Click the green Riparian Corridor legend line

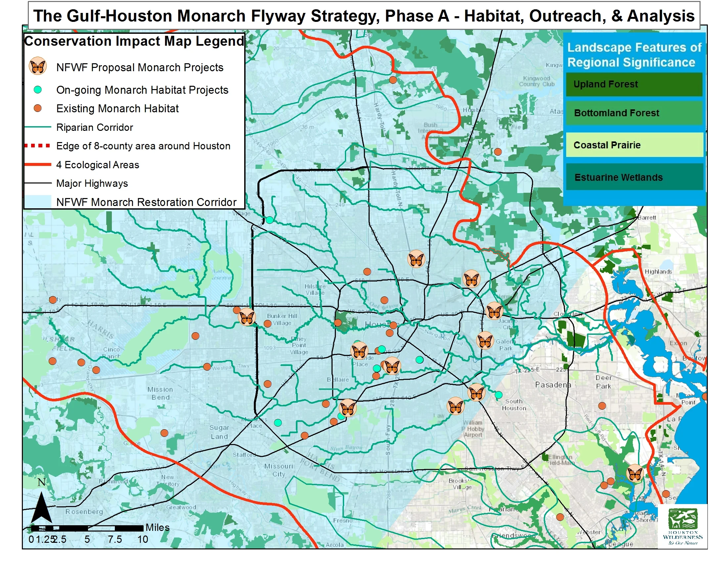click(38, 127)
